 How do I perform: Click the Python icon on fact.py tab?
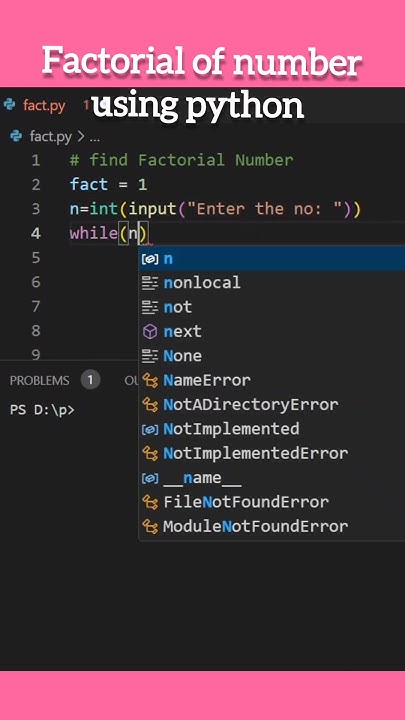tap(9, 105)
